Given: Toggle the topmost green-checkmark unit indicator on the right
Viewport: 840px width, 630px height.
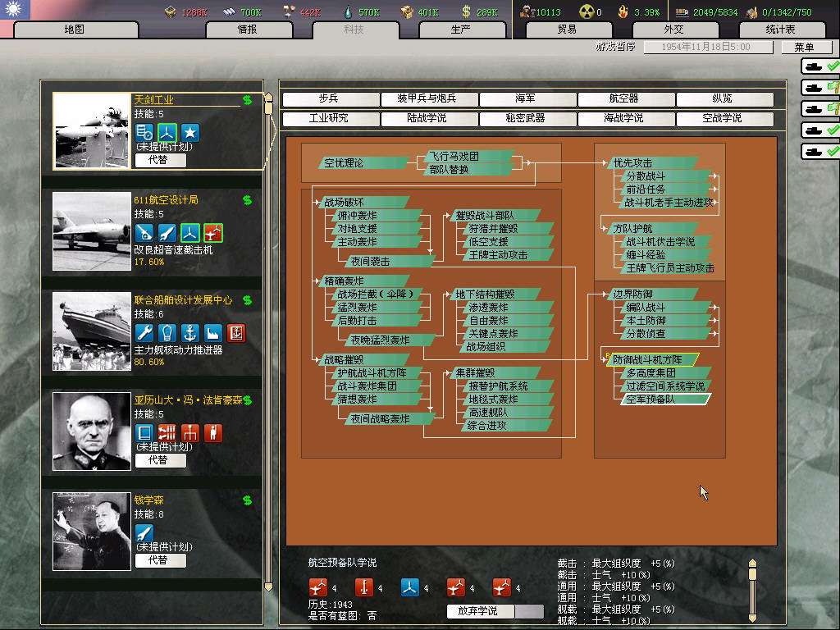Looking at the screenshot, I should coord(821,66).
